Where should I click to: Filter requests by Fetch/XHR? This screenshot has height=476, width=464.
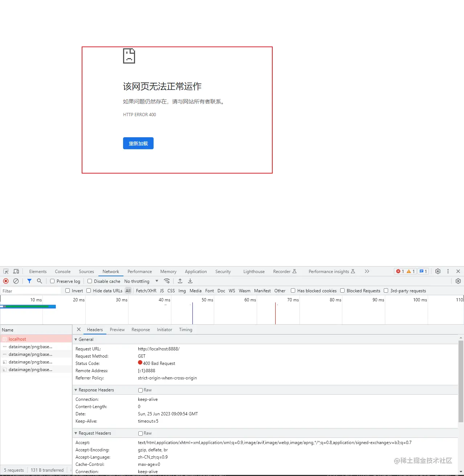pyautogui.click(x=146, y=291)
